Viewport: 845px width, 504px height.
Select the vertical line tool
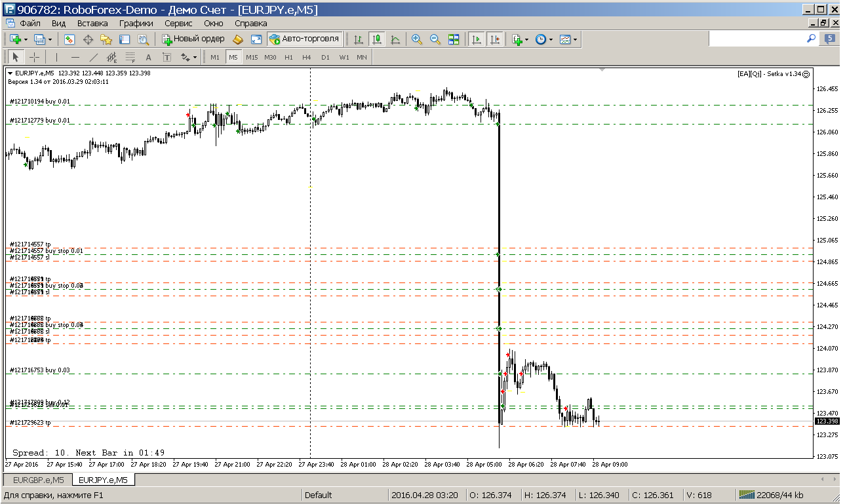(56, 58)
